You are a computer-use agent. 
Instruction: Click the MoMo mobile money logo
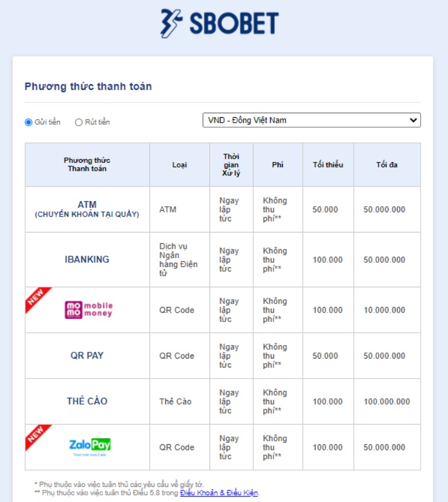[88, 310]
